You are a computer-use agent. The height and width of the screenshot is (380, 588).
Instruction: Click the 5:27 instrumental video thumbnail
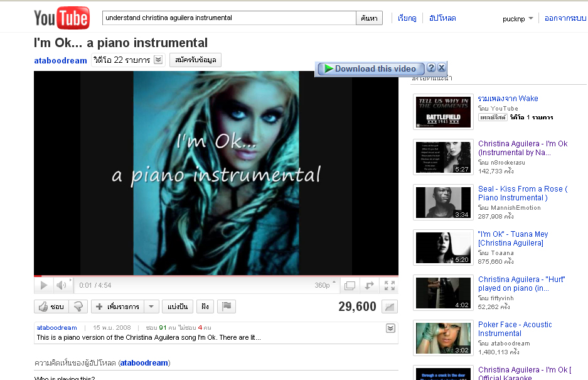443,157
